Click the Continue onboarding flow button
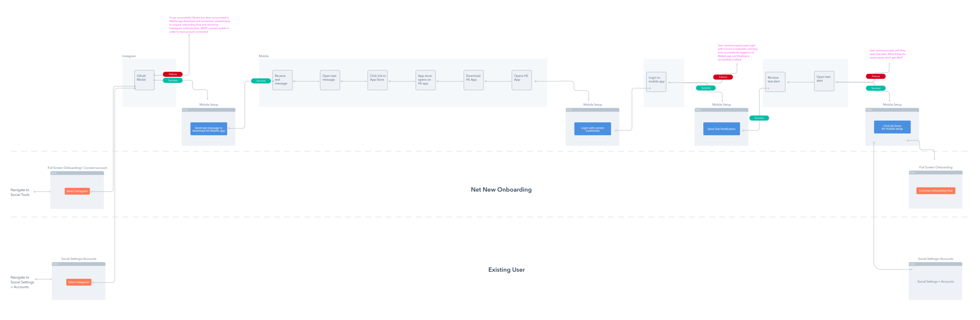Image resolution: width=980 pixels, height=320 pixels. [936, 191]
